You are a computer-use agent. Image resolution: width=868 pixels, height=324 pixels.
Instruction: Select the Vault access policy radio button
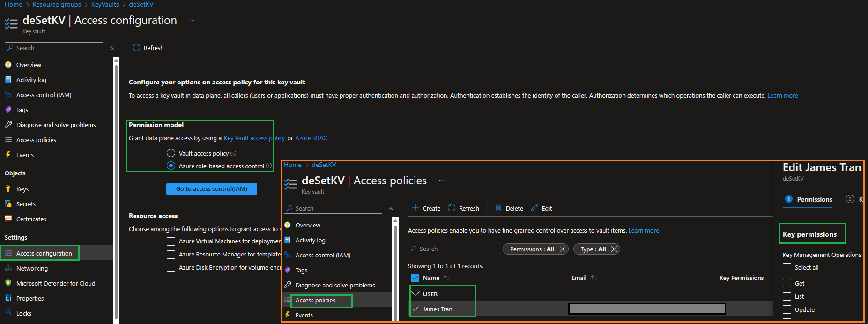(x=171, y=153)
